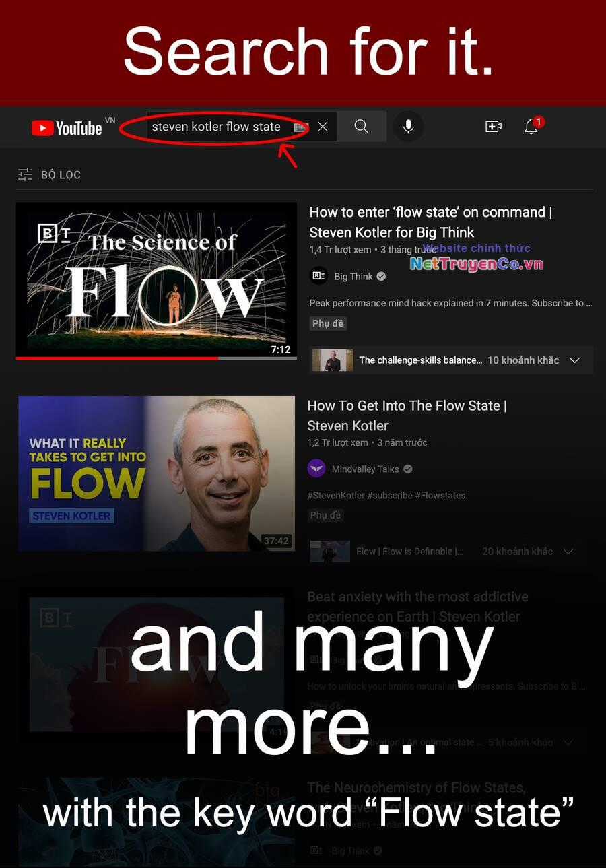Click The Science of Flow video thumbnail

(156, 280)
